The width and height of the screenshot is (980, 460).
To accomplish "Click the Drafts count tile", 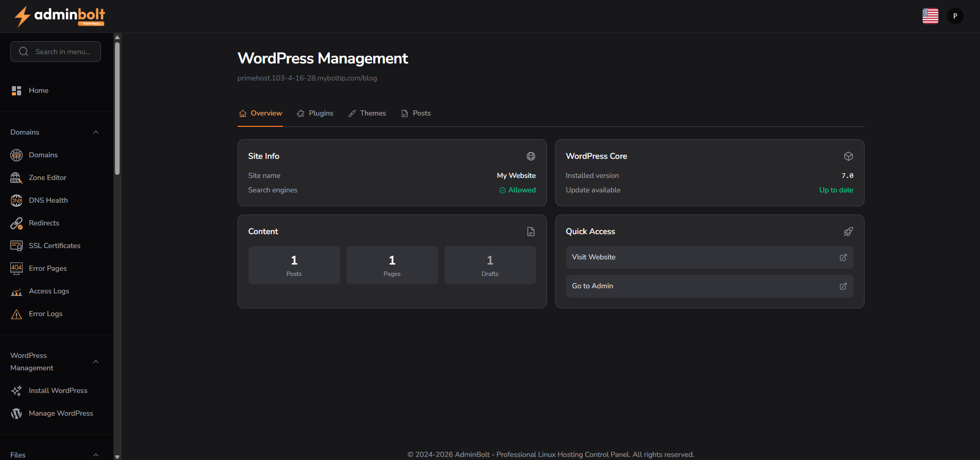I will pos(490,265).
